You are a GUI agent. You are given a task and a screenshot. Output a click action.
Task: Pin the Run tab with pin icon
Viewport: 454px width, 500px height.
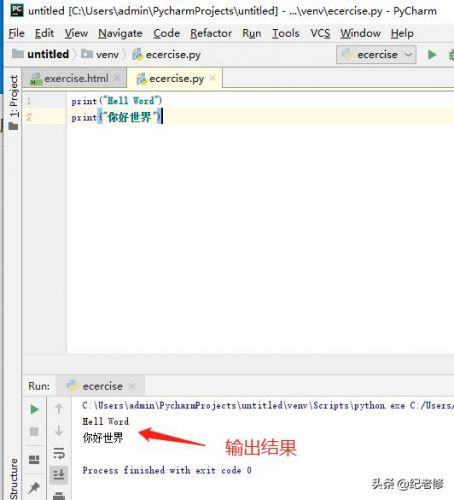34,488
